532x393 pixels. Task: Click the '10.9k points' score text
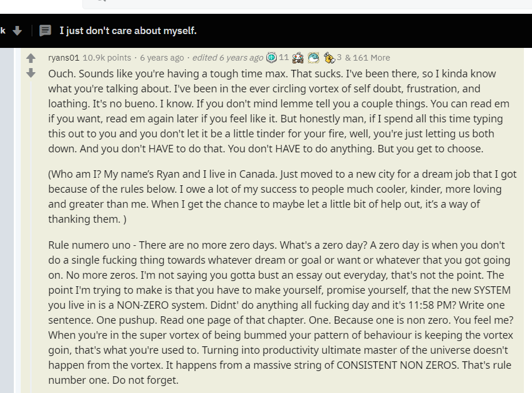pyautogui.click(x=107, y=58)
